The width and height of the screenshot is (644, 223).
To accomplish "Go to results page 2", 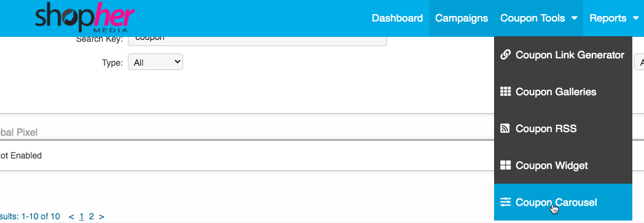I will click(x=92, y=216).
